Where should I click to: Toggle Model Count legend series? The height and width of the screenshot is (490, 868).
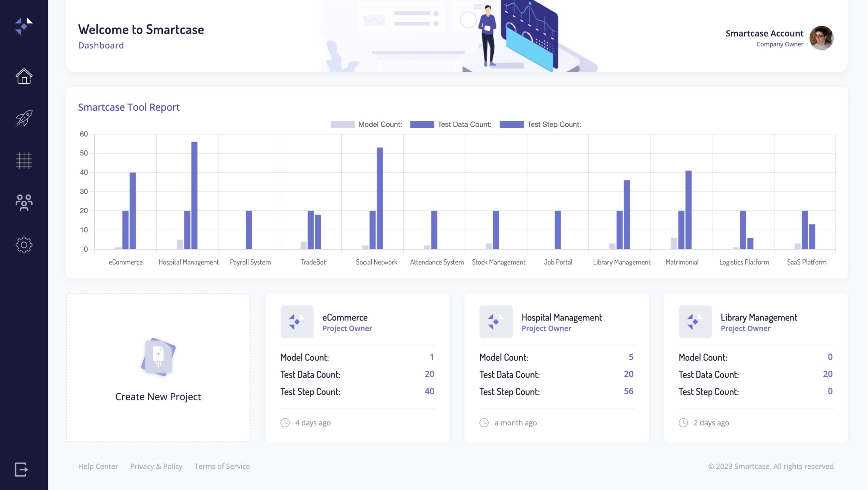click(366, 124)
